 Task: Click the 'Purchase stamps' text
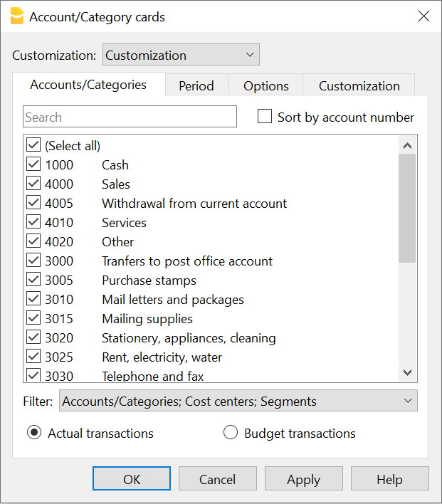tap(149, 280)
